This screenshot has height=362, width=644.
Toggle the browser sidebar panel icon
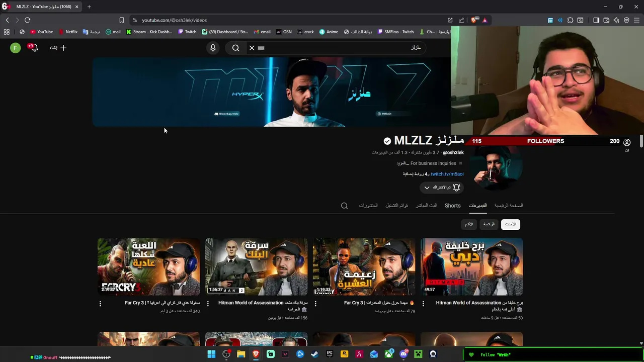point(596,20)
